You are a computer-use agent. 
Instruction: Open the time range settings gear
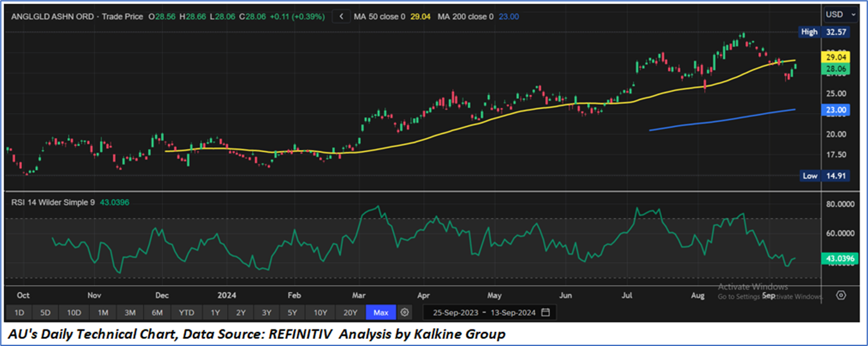[x=405, y=313]
